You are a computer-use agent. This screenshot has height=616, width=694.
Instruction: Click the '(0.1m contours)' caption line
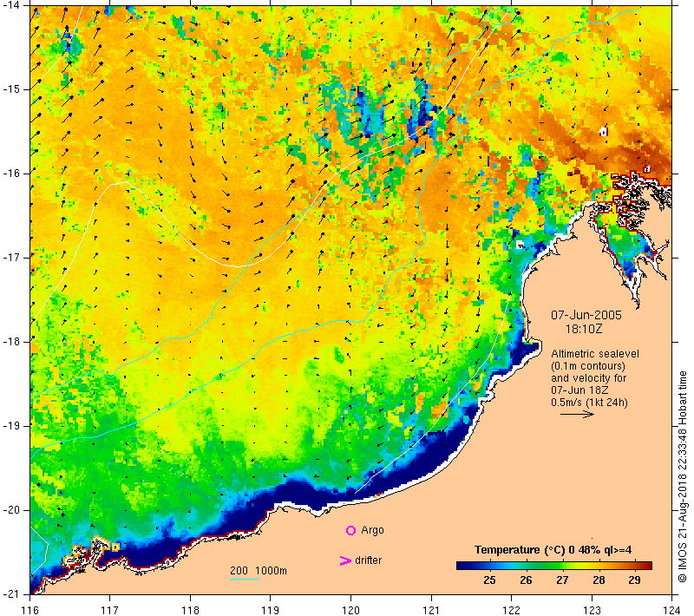588,366
